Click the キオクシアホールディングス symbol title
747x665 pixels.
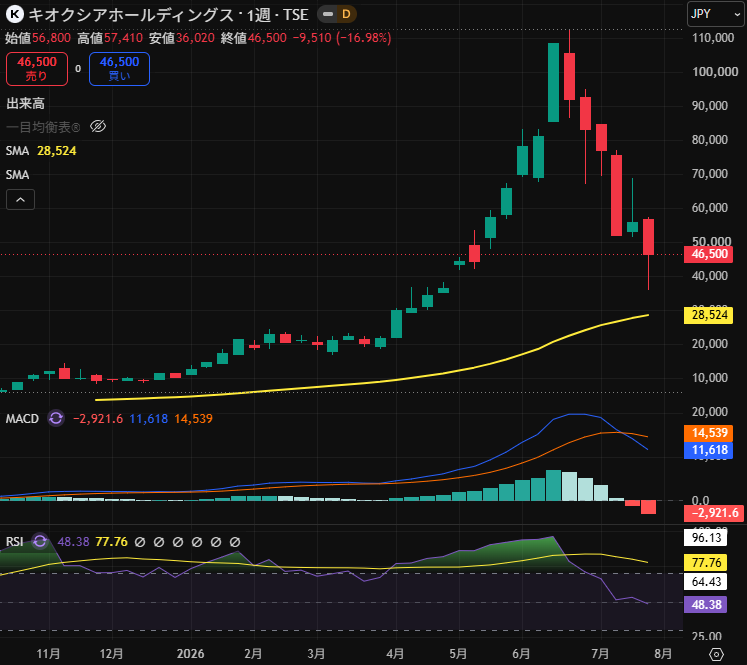[x=131, y=15]
